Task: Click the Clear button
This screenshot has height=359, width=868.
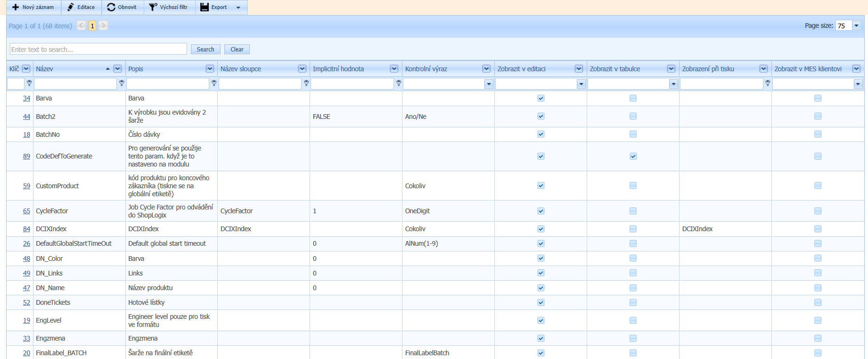Action: click(x=237, y=49)
